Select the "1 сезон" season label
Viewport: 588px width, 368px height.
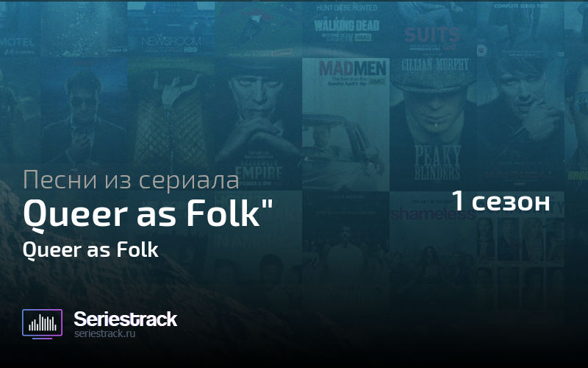pyautogui.click(x=501, y=201)
